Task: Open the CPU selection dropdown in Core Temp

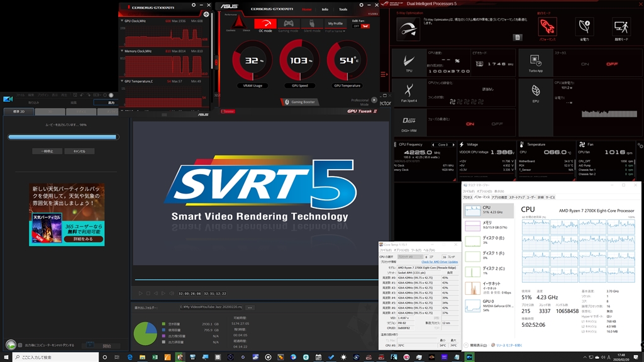Action: pyautogui.click(x=409, y=257)
